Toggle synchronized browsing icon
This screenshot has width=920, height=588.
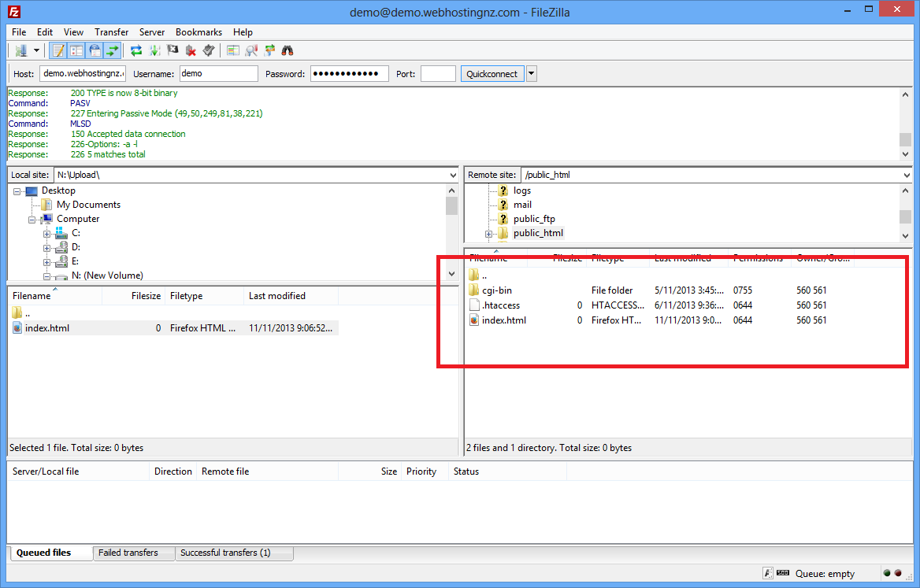tap(269, 51)
